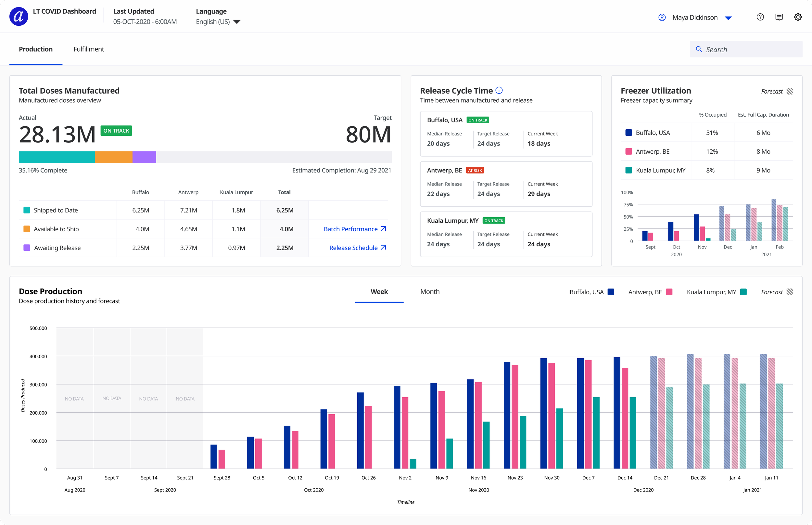The width and height of the screenshot is (812, 525).
Task: Open the settings gear icon
Action: [797, 17]
